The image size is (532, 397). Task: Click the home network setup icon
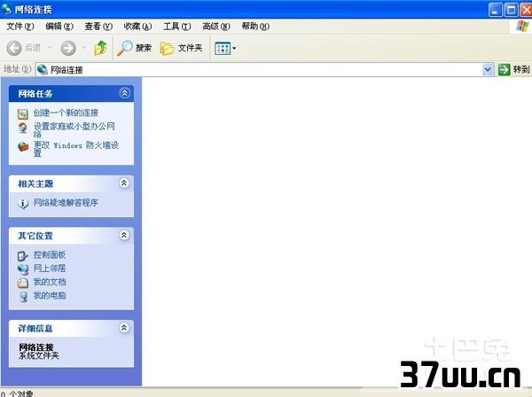[23, 128]
